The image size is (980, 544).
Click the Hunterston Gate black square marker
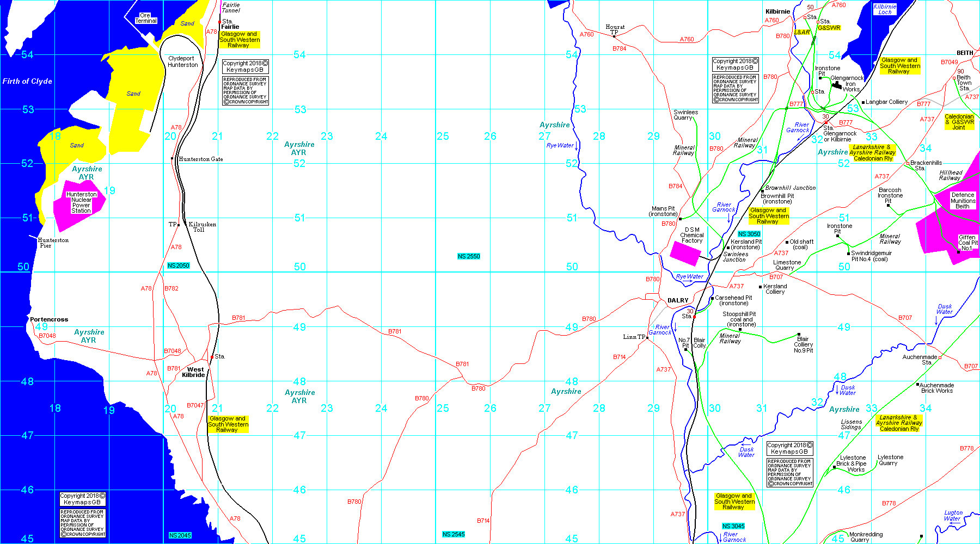(173, 158)
